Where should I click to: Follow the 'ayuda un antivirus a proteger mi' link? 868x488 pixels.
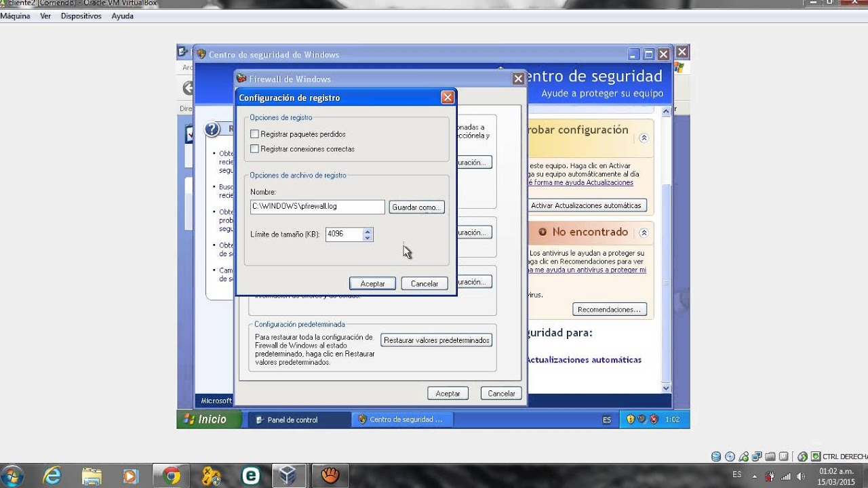click(587, 270)
